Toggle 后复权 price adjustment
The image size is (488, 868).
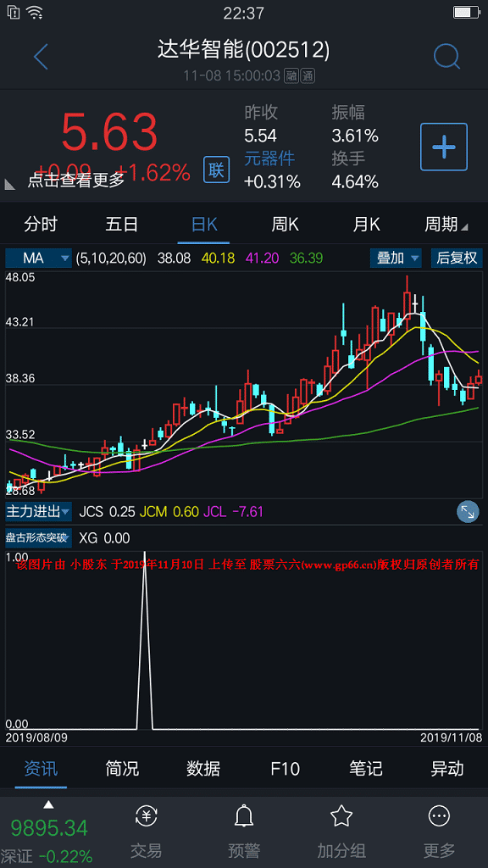457,258
